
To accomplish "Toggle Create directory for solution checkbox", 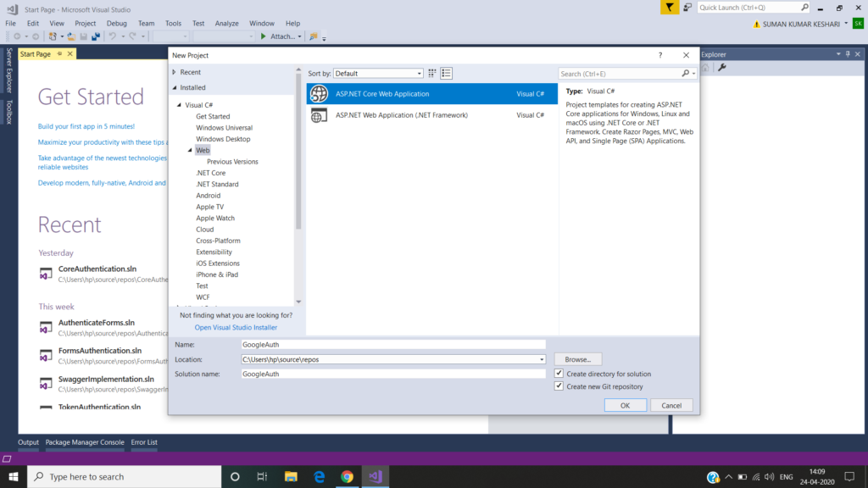I will pyautogui.click(x=559, y=374).
